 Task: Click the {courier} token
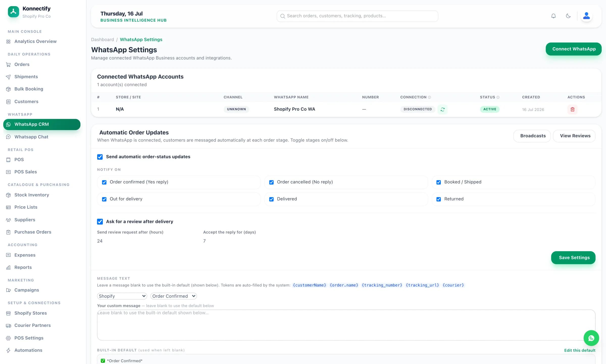point(453,285)
